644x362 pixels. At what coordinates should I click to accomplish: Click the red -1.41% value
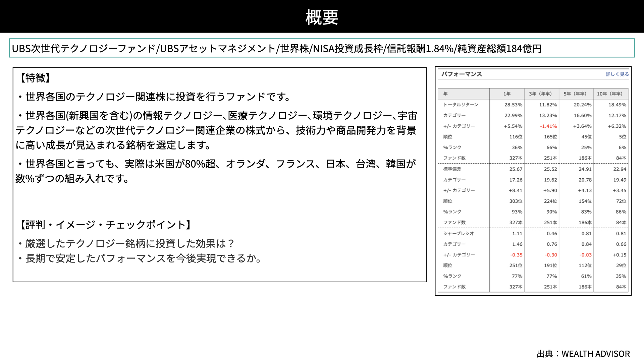pos(548,126)
